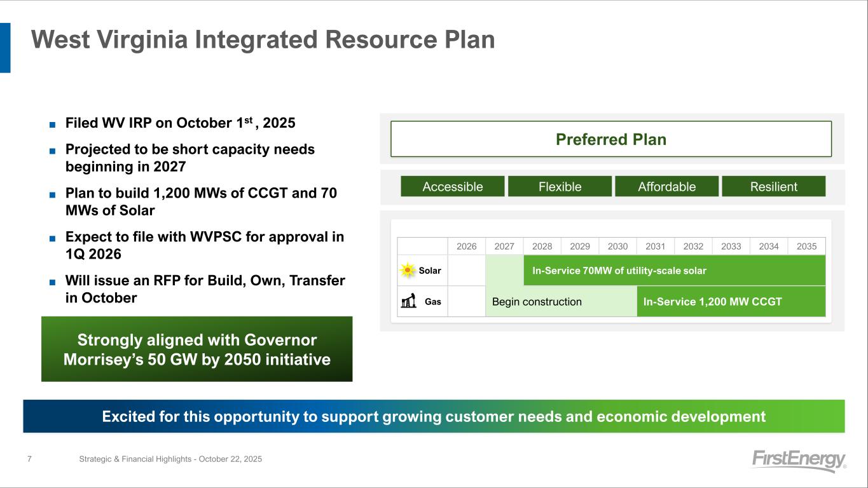Select the 2026 year column header
Image resolution: width=868 pixels, height=488 pixels.
[x=467, y=247]
